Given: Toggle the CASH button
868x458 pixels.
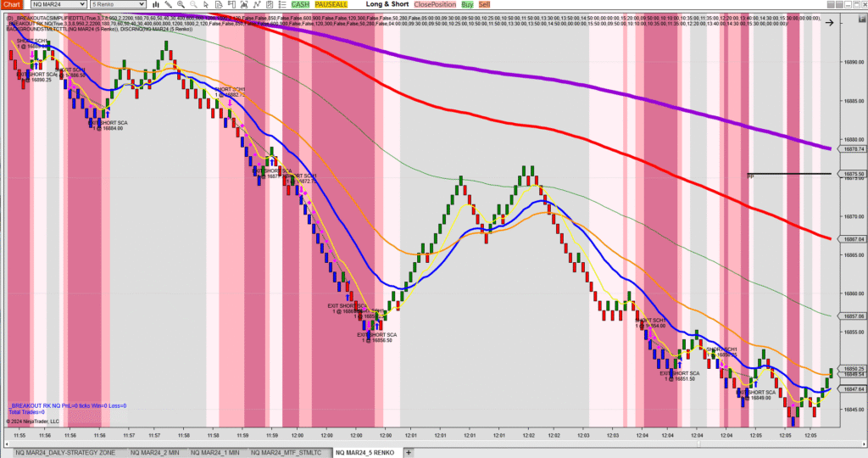Looking at the screenshot, I should 300,5.
